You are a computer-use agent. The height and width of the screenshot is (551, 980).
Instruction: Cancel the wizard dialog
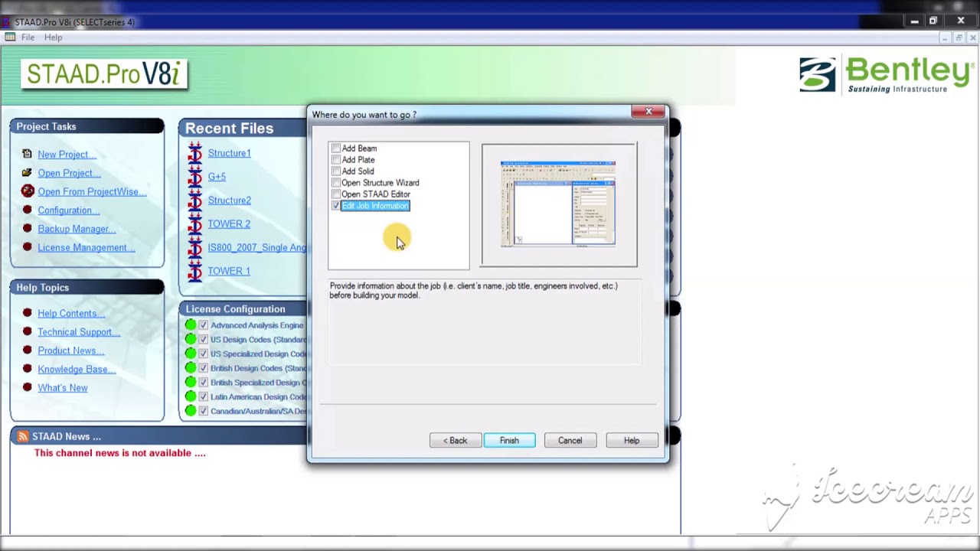[570, 441]
